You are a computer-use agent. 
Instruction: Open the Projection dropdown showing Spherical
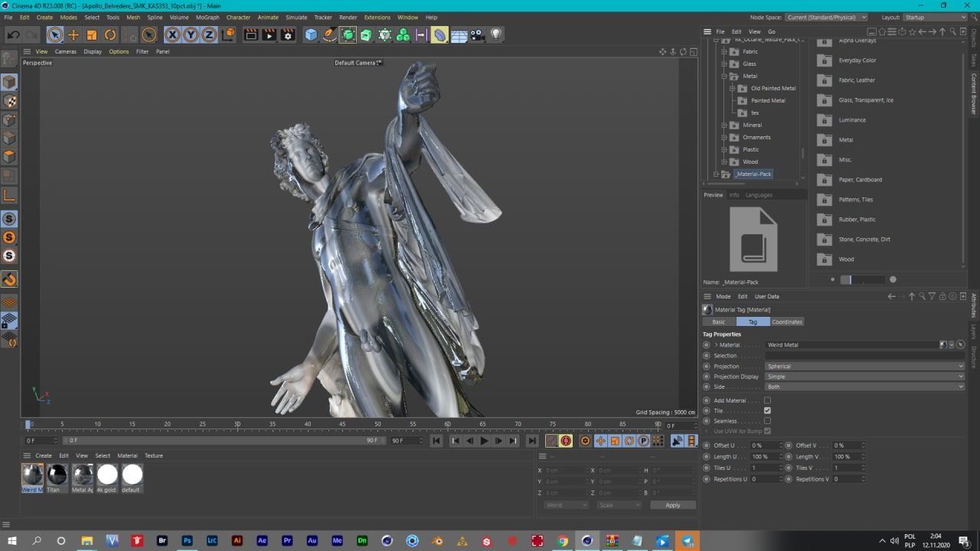click(x=864, y=366)
